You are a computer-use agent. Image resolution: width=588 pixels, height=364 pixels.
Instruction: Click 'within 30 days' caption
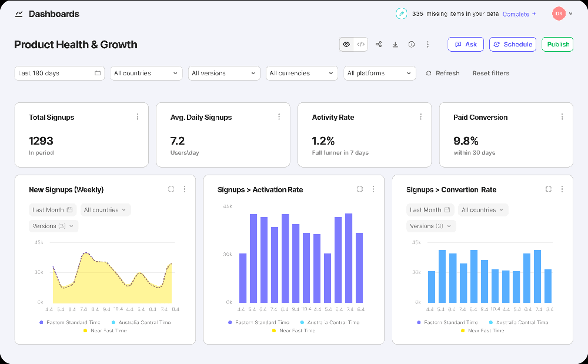point(475,152)
